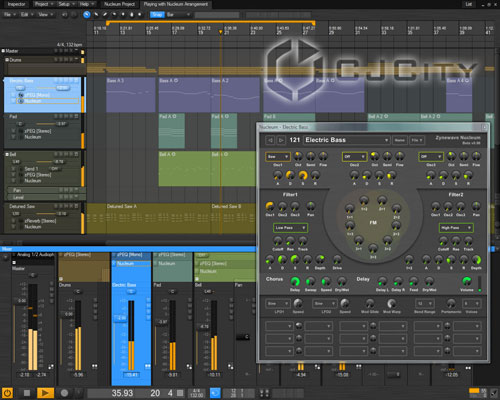Click the LFO1 Speed knob

[x=298, y=303]
